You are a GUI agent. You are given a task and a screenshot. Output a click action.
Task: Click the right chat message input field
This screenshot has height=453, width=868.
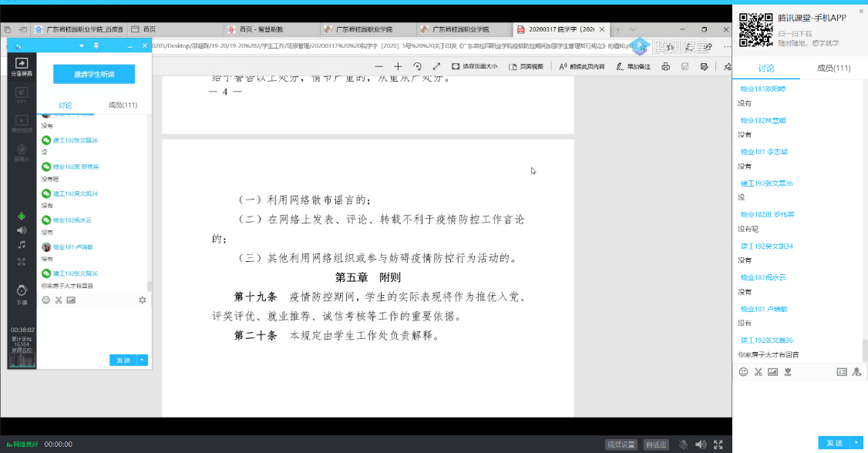[x=798, y=404]
